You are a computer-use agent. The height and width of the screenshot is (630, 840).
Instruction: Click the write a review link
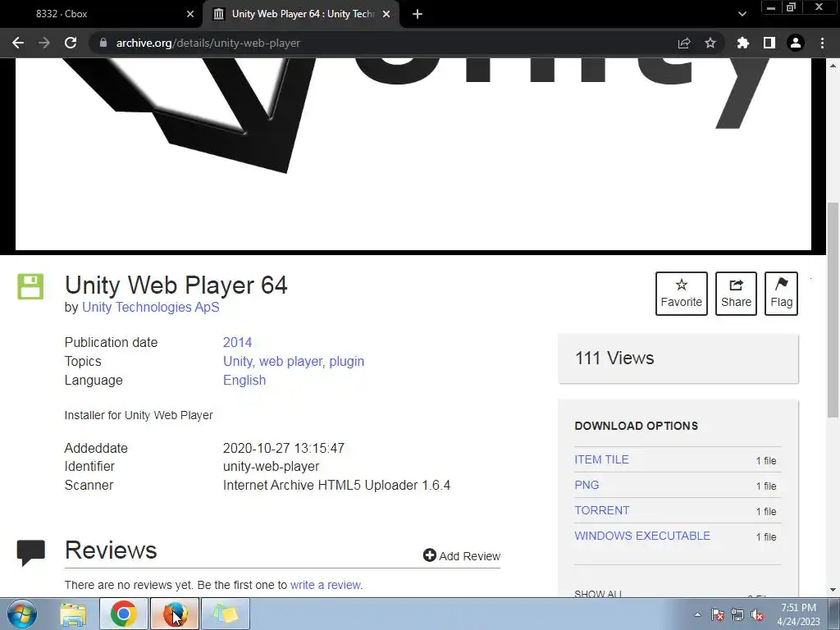tap(325, 585)
